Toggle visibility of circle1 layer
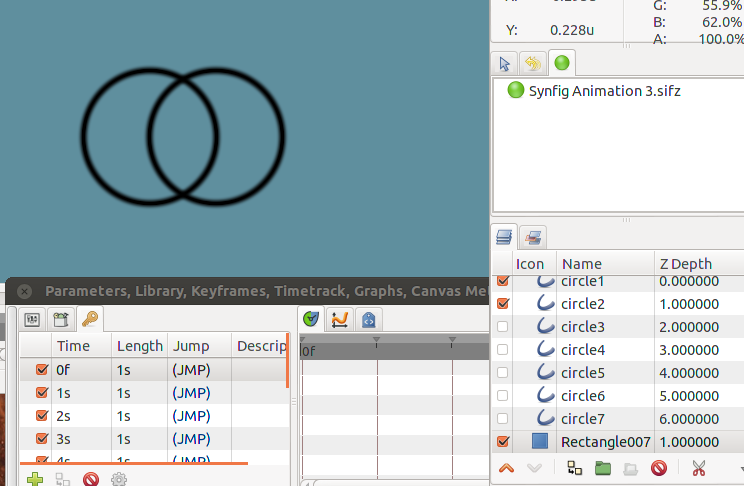Viewport: 744px width, 486px height. (x=502, y=280)
